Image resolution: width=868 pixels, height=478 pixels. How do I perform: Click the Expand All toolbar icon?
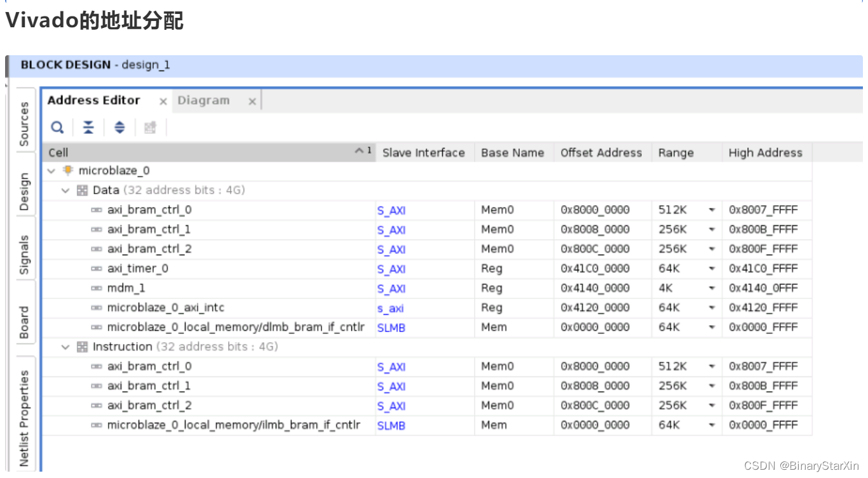[119, 128]
